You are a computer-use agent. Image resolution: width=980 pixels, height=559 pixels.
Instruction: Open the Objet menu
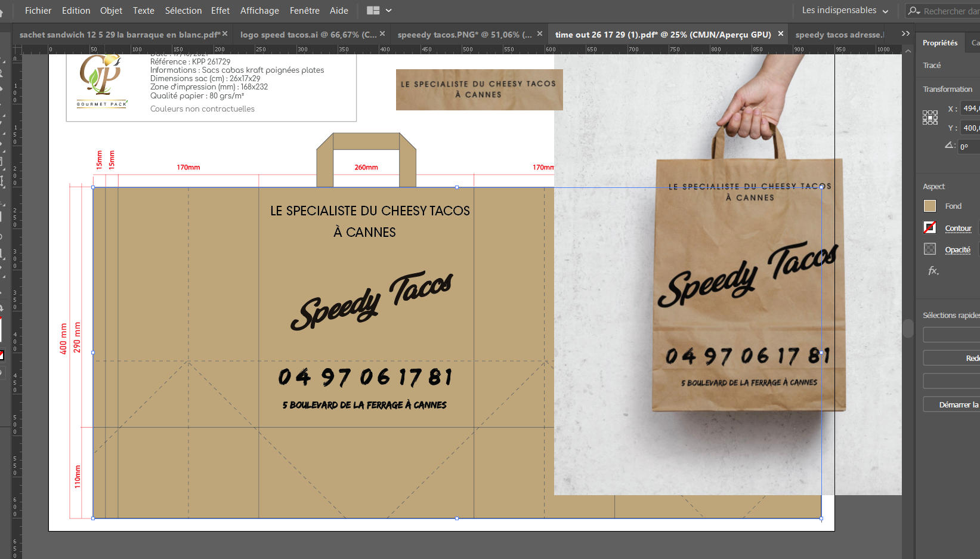coord(111,11)
